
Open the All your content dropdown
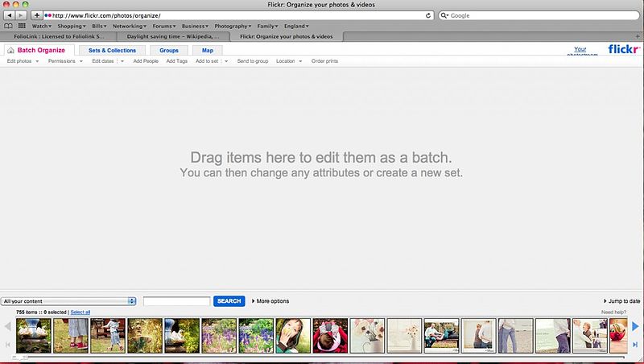68,301
